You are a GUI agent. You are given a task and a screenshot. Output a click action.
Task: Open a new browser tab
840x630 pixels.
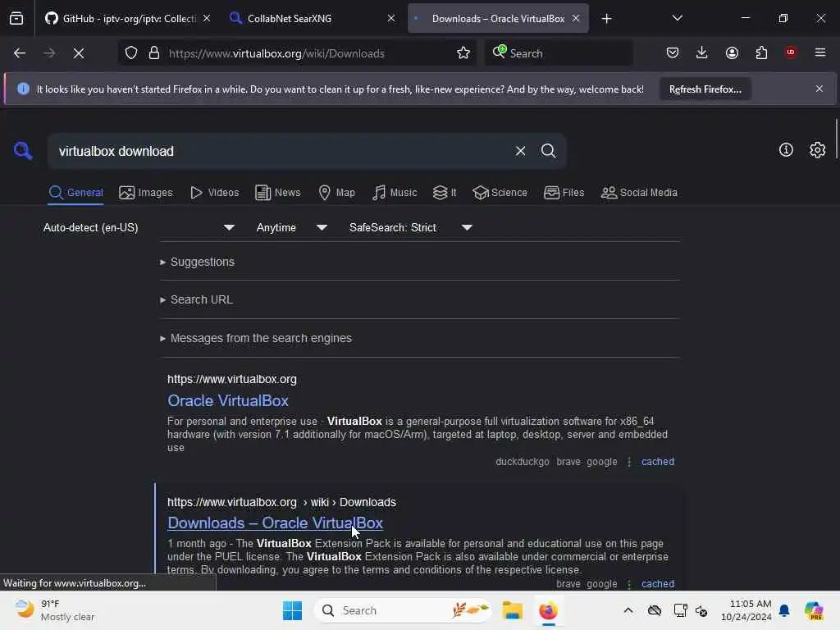click(606, 19)
